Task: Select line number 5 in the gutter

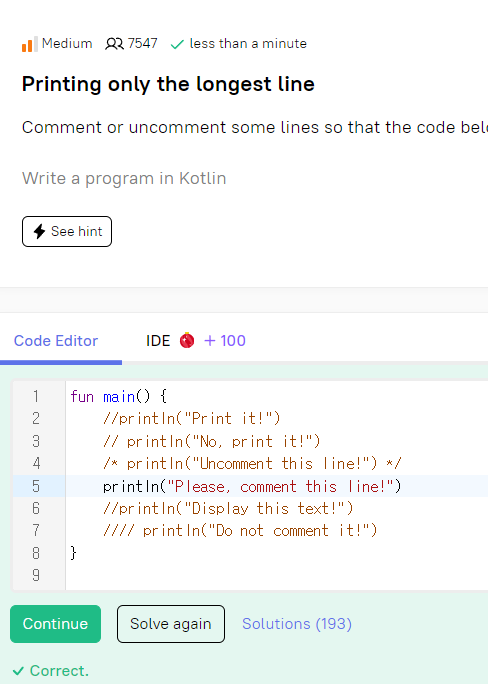Action: [x=36, y=486]
